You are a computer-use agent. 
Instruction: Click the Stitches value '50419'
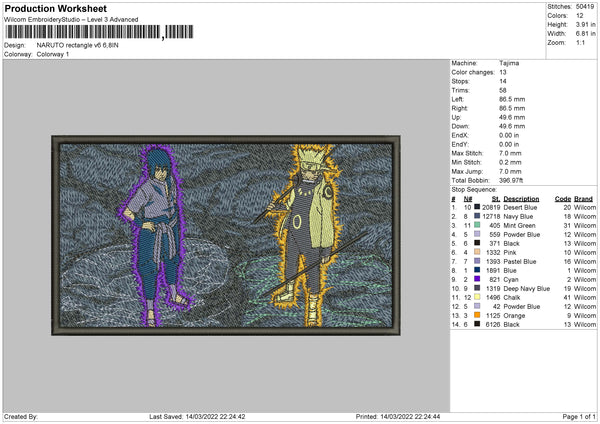tap(585, 7)
